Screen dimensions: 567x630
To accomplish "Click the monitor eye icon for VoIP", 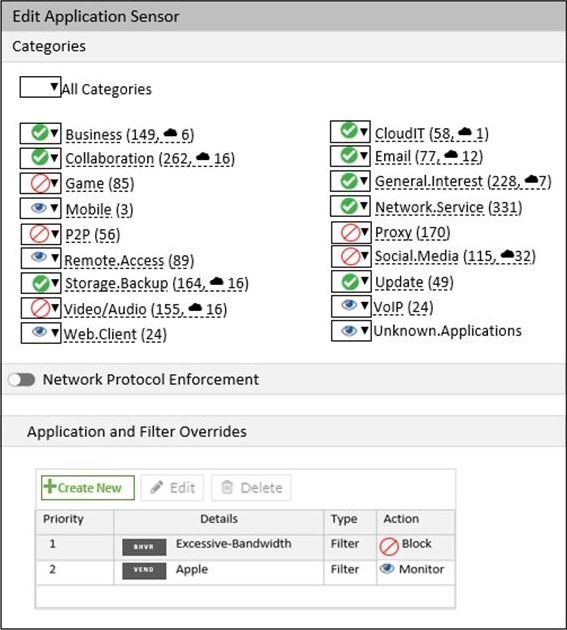I will pyautogui.click(x=349, y=305).
